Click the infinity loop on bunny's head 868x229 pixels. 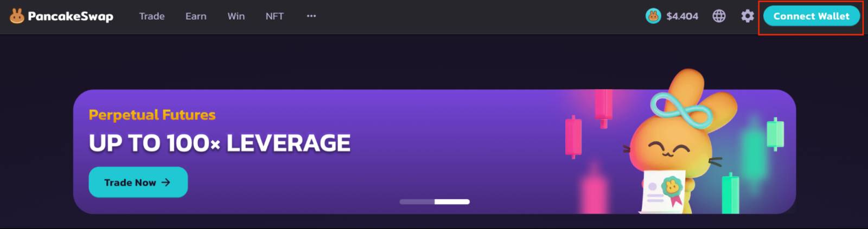tap(681, 110)
